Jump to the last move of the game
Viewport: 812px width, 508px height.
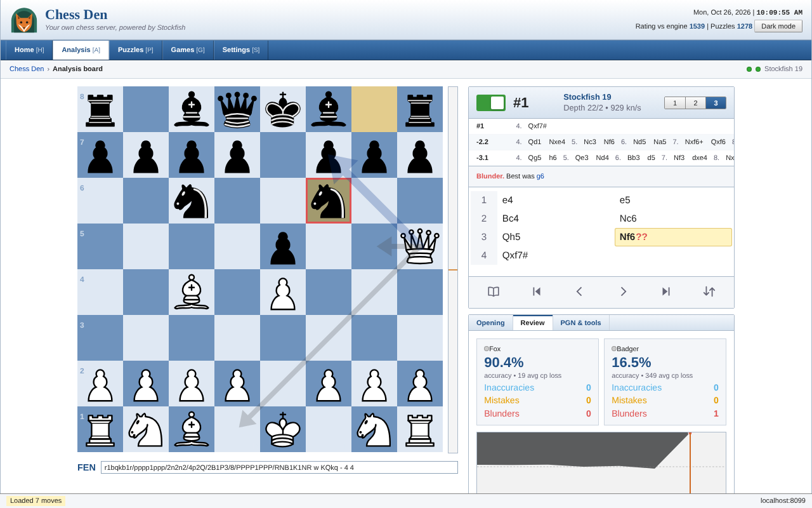pyautogui.click(x=666, y=291)
